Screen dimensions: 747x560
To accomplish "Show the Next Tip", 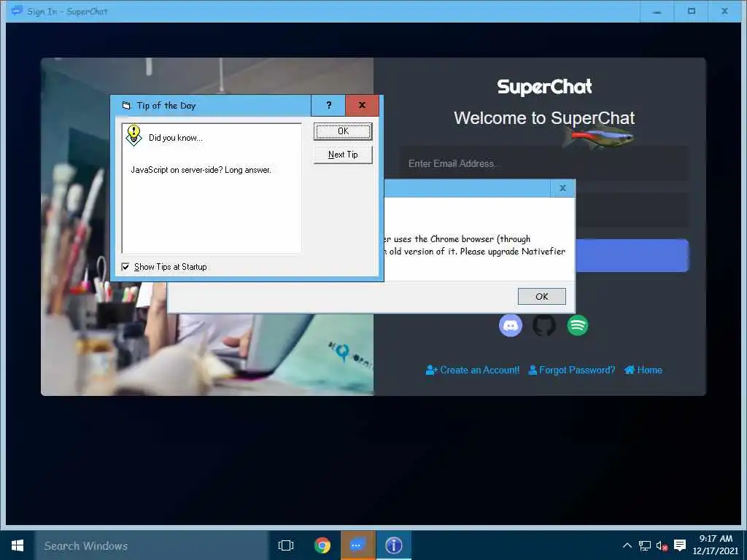I will point(343,155).
